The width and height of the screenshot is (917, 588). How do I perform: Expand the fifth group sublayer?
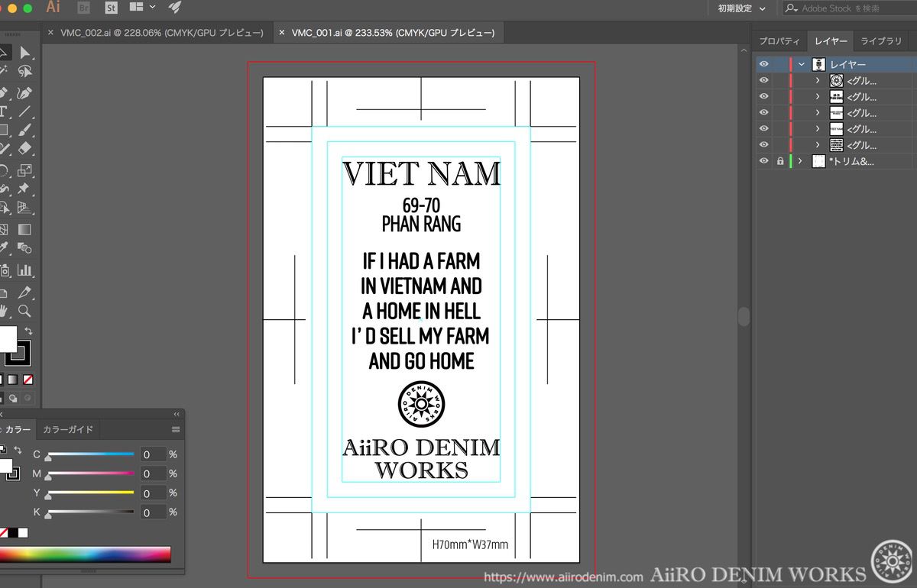(818, 145)
